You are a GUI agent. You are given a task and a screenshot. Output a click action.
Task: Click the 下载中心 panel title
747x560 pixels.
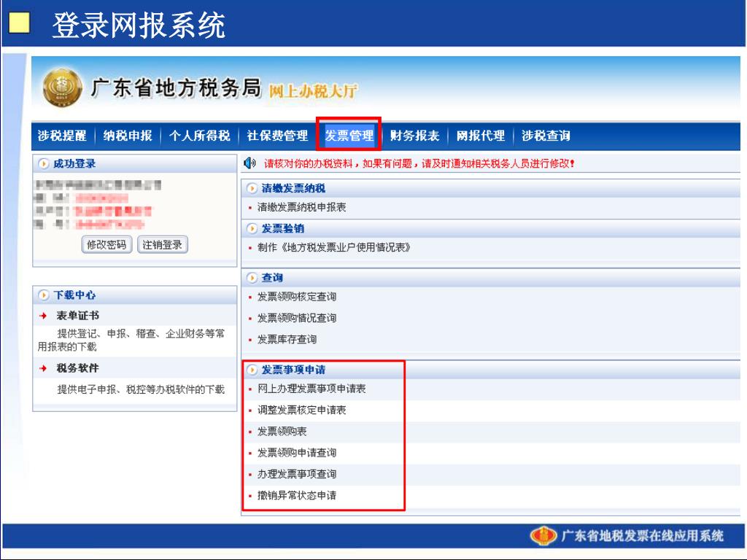(x=74, y=295)
